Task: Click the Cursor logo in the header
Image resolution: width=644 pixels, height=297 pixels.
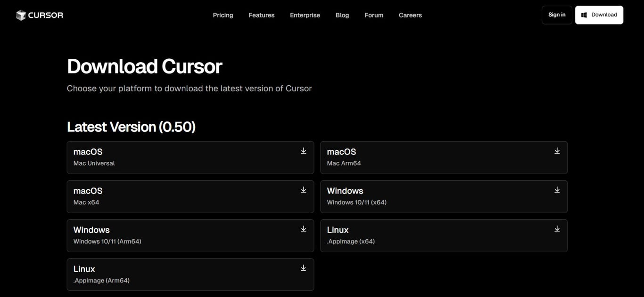Action: tap(40, 14)
